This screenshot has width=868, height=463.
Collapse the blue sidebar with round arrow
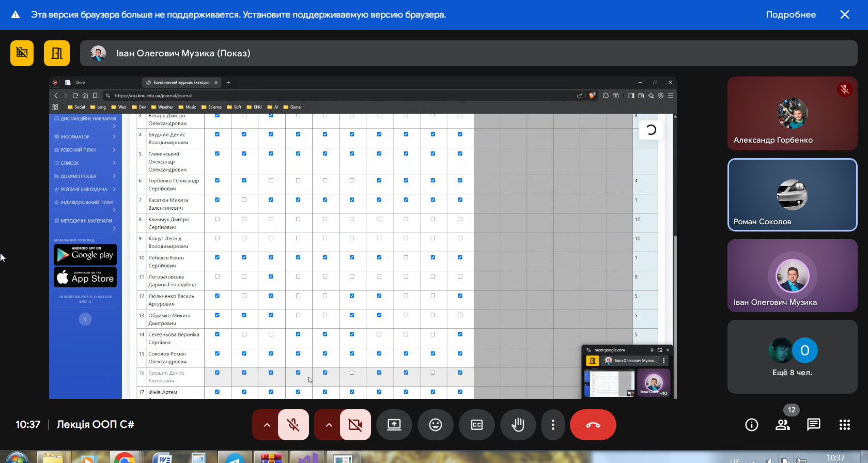tap(85, 319)
